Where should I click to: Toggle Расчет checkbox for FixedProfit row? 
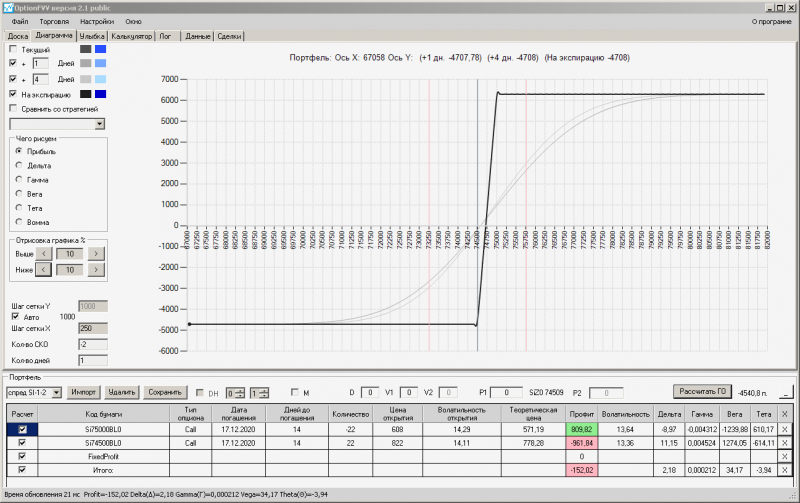22,457
